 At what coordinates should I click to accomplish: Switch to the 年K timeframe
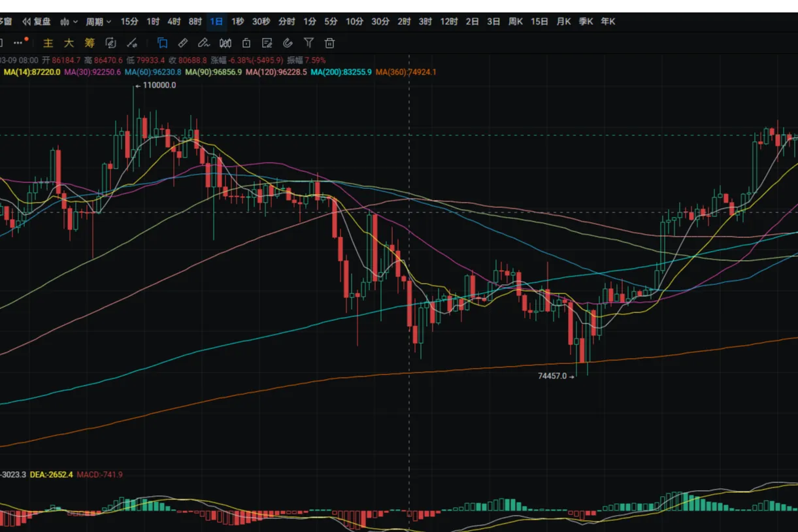pos(608,22)
